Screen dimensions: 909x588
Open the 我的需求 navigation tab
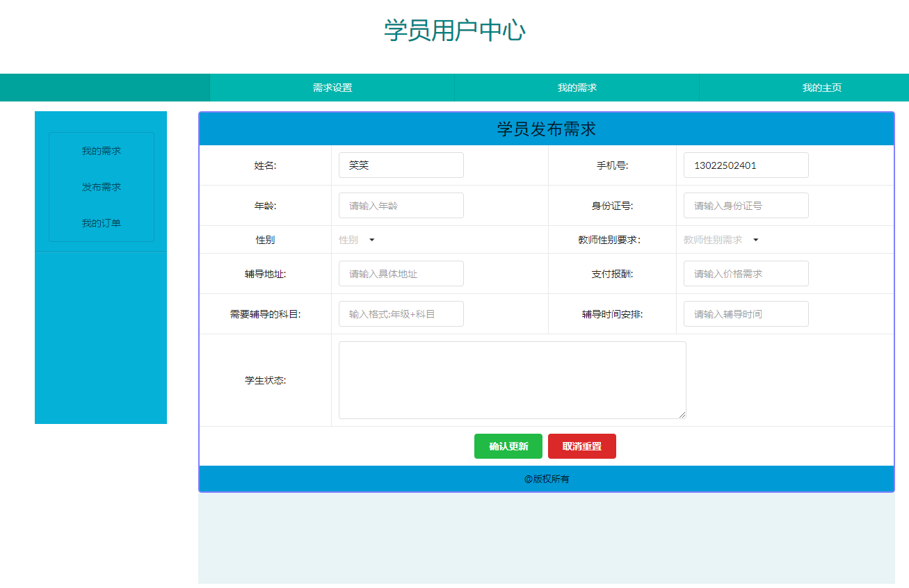click(x=577, y=88)
